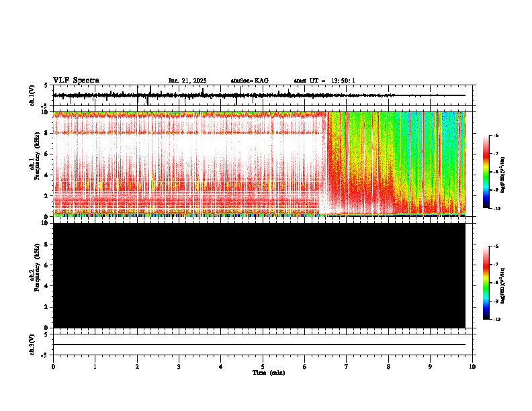Image resolution: width=532 pixels, height=411 pixels.
Task: Click the "-6" label on ch.1 colorbar
Action: [495, 136]
